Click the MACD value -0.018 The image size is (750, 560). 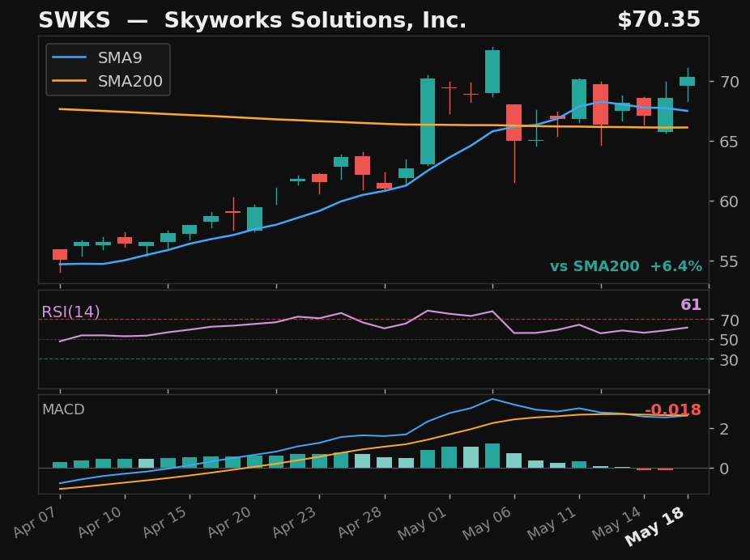(673, 410)
